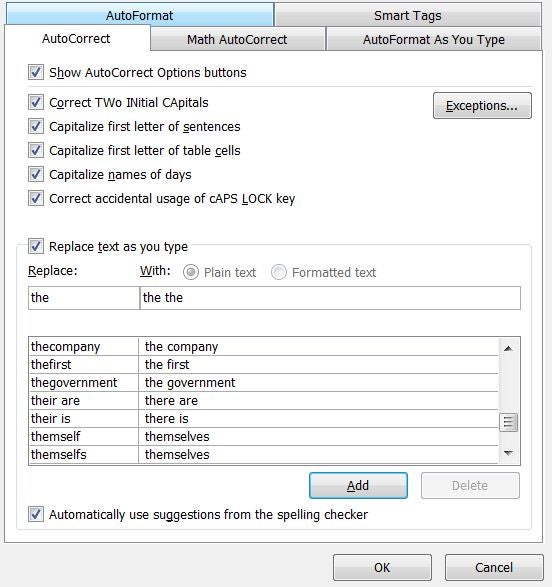The height and width of the screenshot is (587, 552).
Task: Open the AutoFormat As You Type tab
Action: [x=434, y=39]
